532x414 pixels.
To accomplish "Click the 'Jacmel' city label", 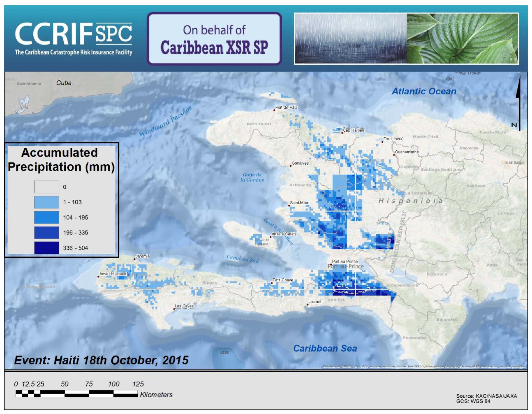I will point(315,301).
